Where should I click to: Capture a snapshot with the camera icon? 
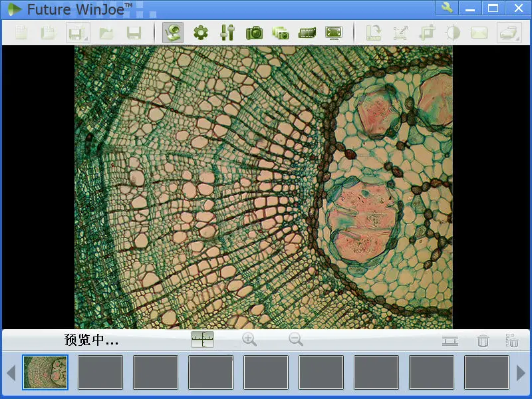(253, 31)
